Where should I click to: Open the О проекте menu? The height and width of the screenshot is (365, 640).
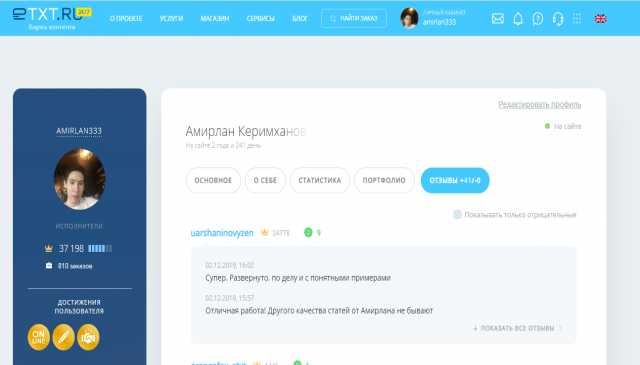[x=126, y=19]
